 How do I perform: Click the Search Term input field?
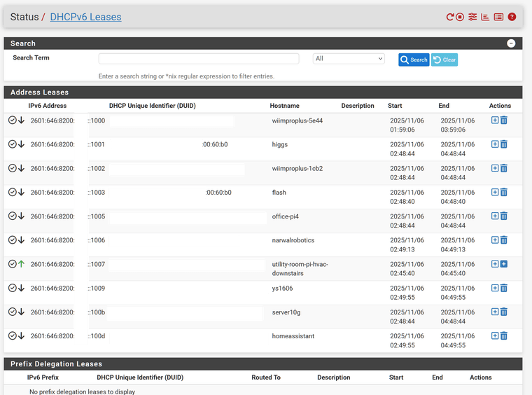point(198,59)
